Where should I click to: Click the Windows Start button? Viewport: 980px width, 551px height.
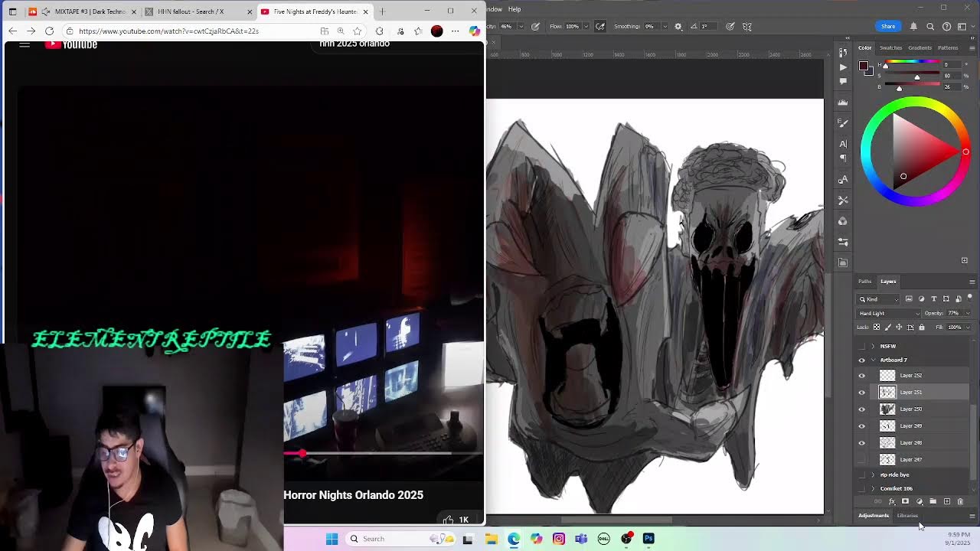click(332, 539)
